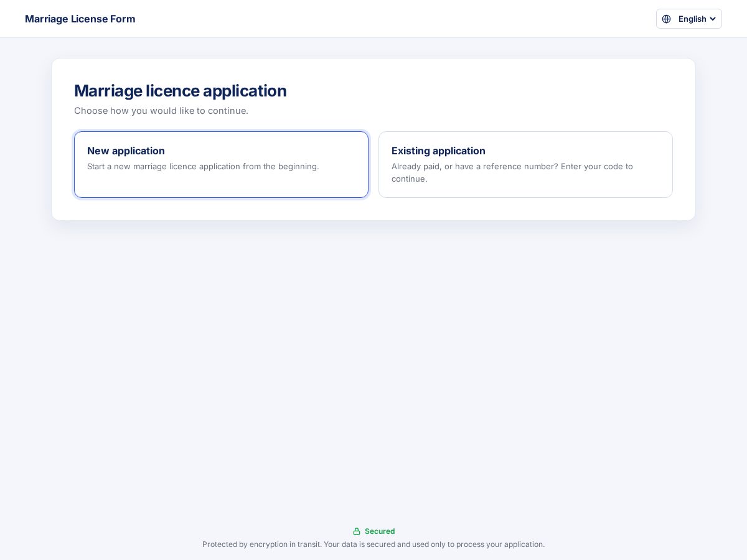Viewport: 747px width, 560px height.
Task: Select the New application card
Action: [x=221, y=164]
